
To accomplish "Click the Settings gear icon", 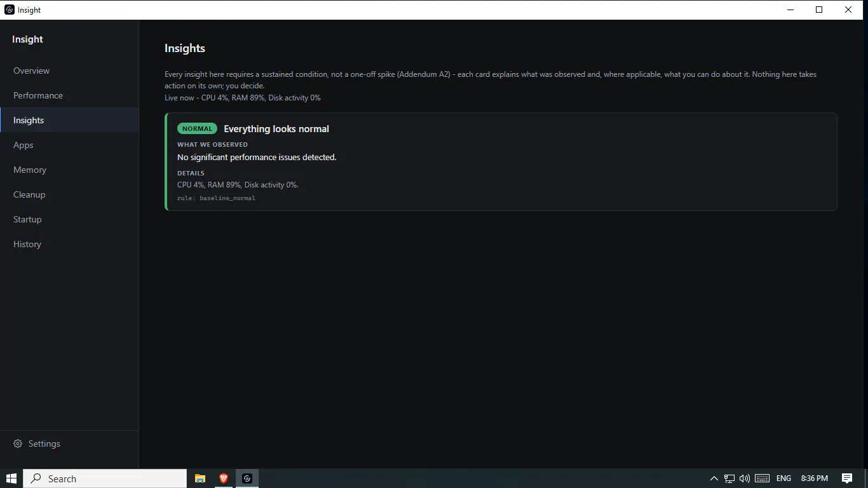I will pos(18,444).
